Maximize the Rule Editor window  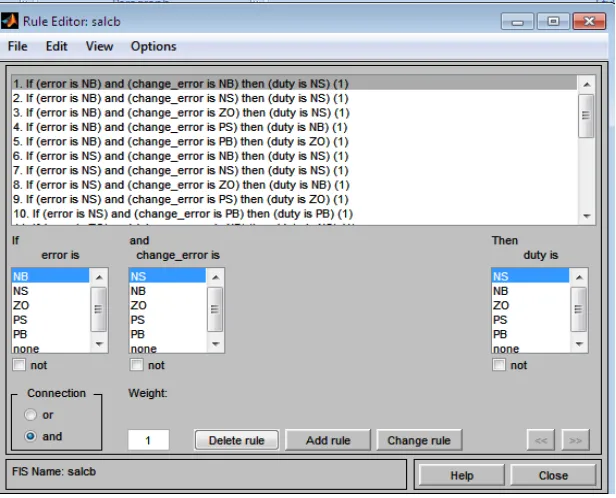point(553,21)
